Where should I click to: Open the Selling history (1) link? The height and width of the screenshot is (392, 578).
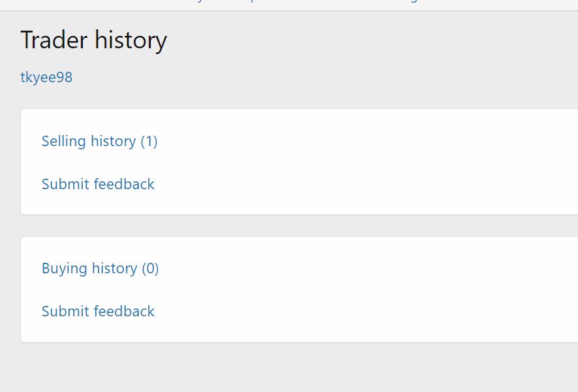coord(99,141)
